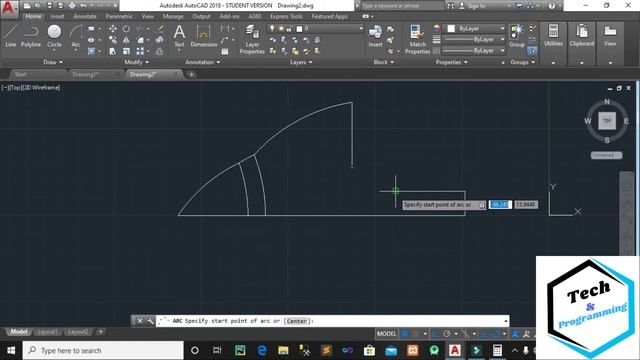
Task: Click the Undo arrow in Quick Access
Action: click(83, 6)
